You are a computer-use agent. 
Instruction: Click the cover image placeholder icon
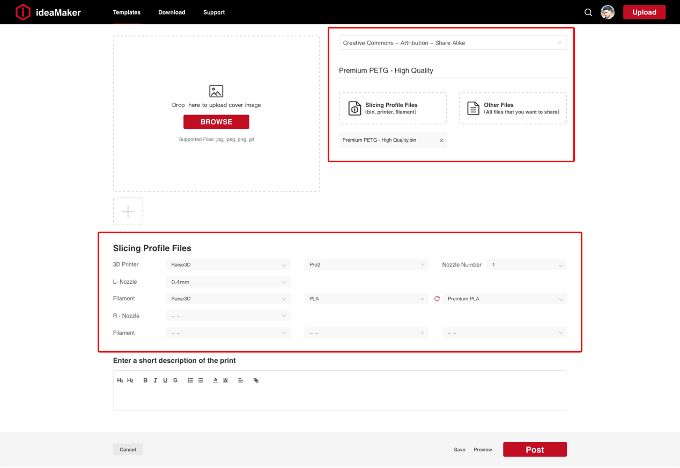216,91
